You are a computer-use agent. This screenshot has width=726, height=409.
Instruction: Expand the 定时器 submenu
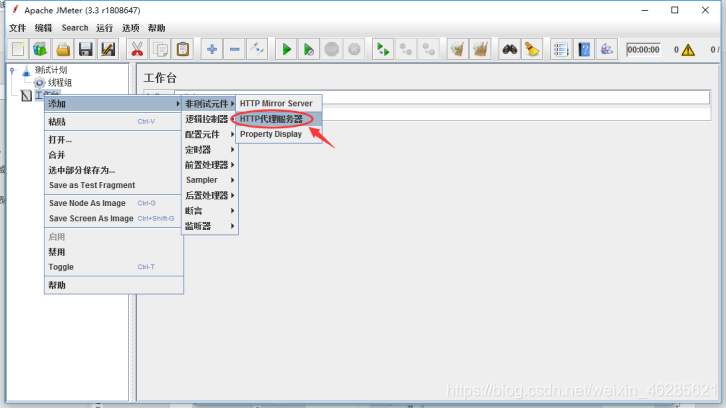click(210, 150)
